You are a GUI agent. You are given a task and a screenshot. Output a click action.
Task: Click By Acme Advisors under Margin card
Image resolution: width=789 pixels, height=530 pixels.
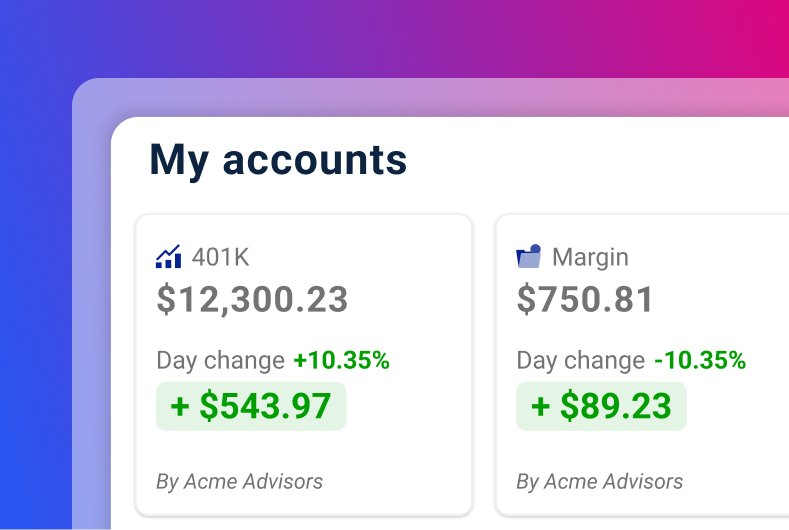click(x=600, y=482)
